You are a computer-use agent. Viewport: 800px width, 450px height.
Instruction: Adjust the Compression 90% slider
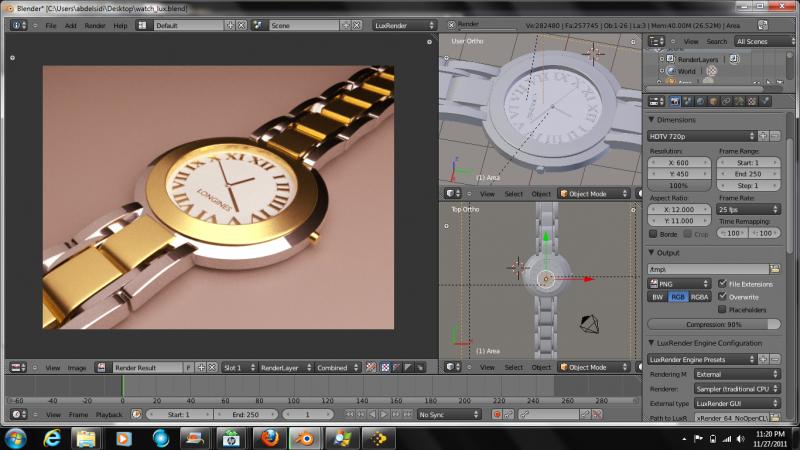714,324
